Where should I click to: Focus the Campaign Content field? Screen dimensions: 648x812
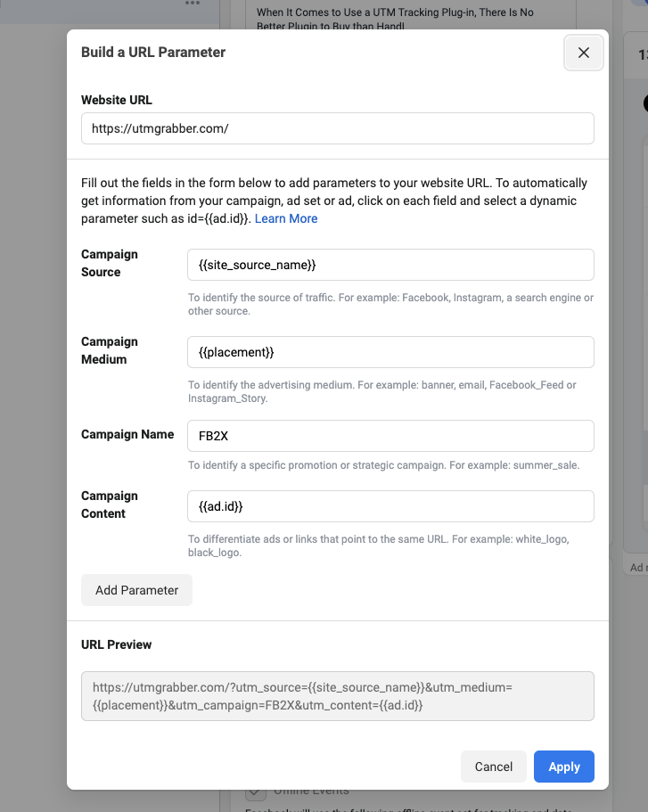[390, 506]
